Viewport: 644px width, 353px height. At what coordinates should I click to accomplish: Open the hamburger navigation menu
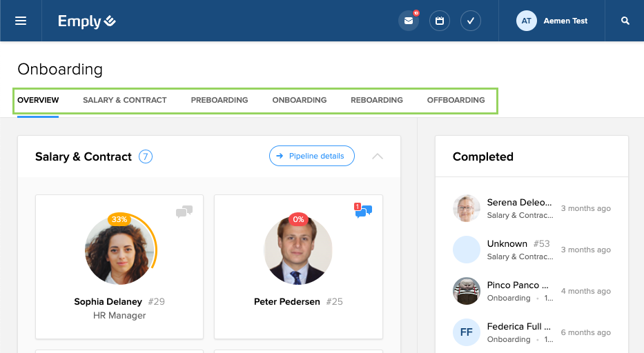(21, 21)
